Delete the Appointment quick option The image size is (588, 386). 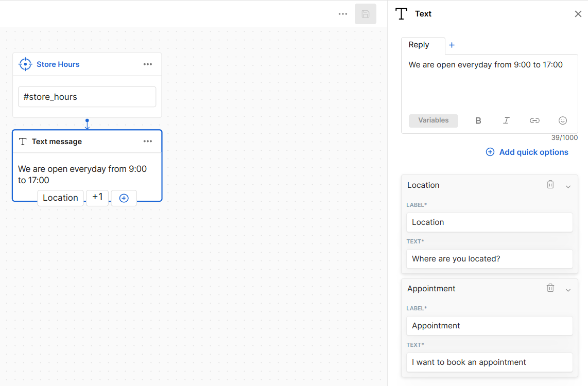click(x=550, y=288)
